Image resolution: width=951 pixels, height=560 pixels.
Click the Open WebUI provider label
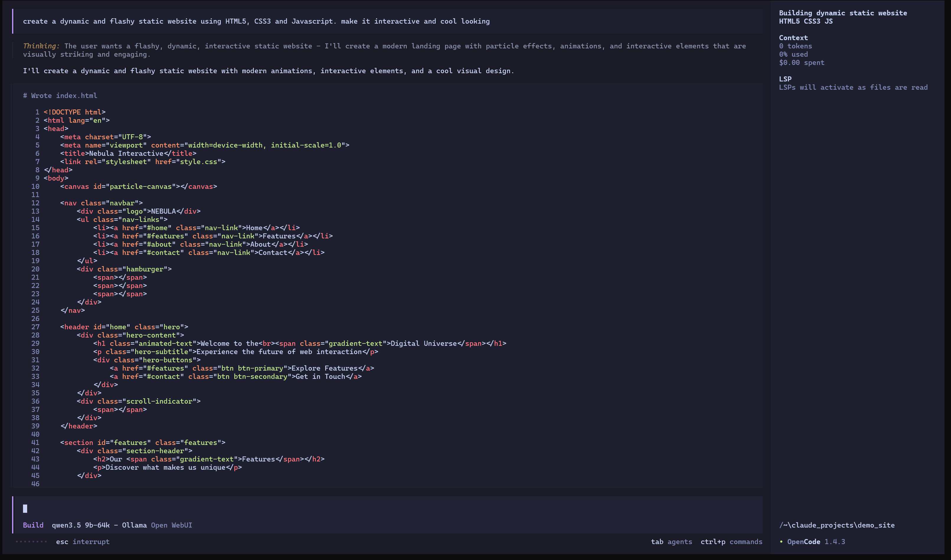coord(172,525)
